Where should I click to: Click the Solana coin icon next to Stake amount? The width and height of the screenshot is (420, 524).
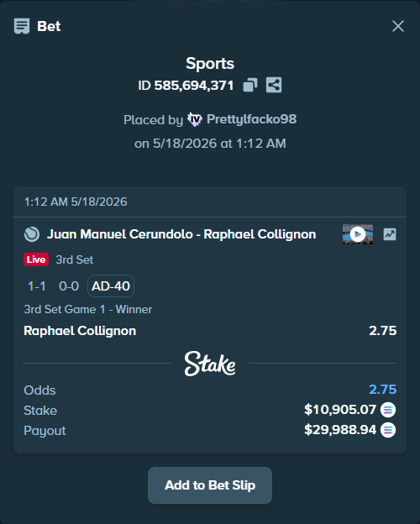[388, 410]
